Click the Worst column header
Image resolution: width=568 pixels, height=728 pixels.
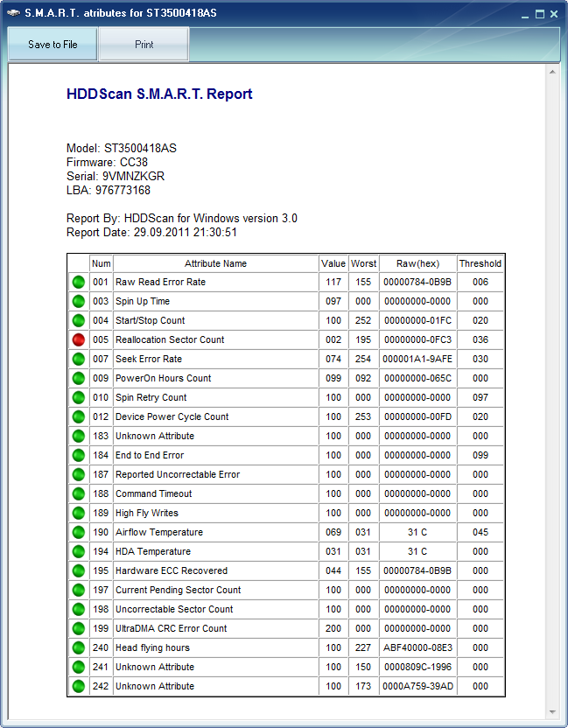(x=364, y=263)
